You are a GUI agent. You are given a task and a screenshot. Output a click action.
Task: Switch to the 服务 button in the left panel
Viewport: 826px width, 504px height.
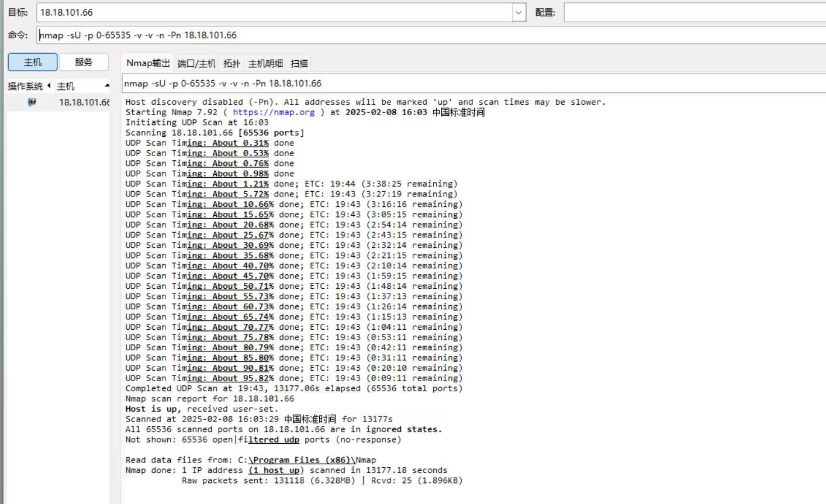[x=84, y=62]
